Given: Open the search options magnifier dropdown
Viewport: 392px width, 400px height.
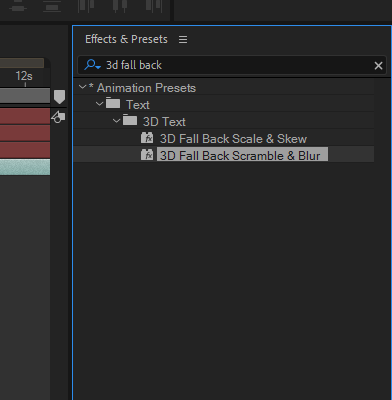Looking at the screenshot, I should [92, 65].
